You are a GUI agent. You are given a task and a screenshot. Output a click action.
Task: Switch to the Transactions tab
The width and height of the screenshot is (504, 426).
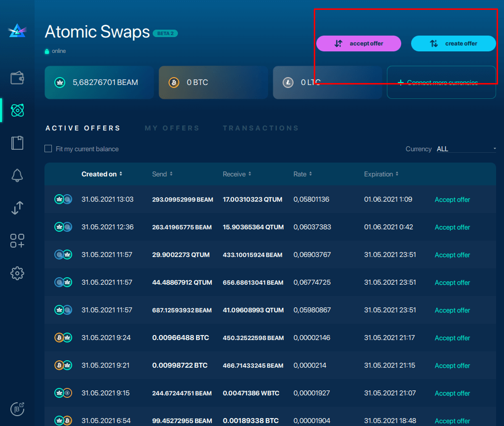coord(260,128)
